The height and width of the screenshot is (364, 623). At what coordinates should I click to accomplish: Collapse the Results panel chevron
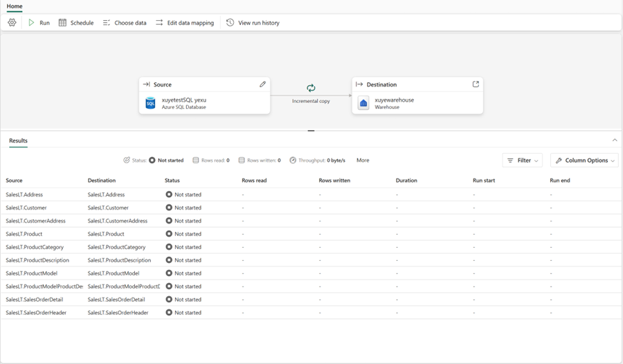(x=615, y=140)
